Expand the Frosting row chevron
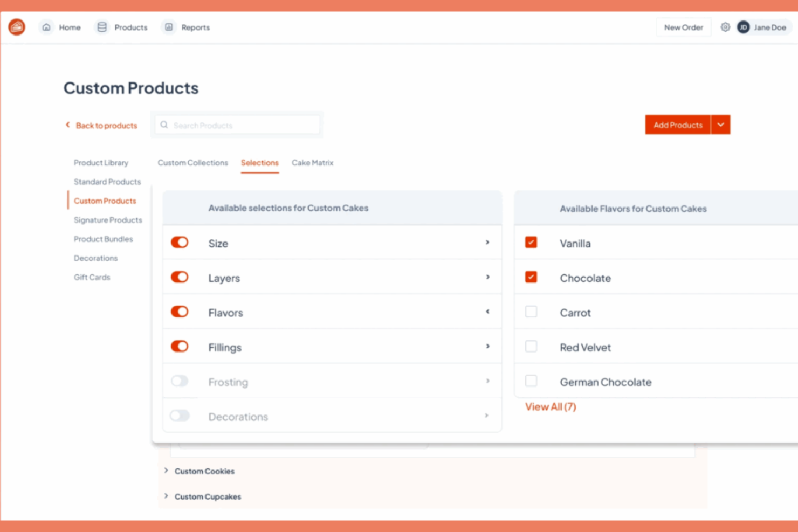The height and width of the screenshot is (532, 798). pos(487,381)
